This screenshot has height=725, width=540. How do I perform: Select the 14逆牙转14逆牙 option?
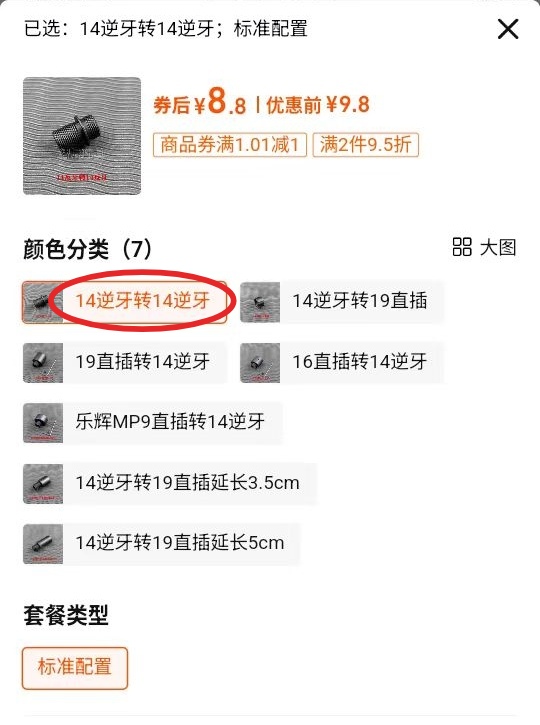(x=124, y=302)
